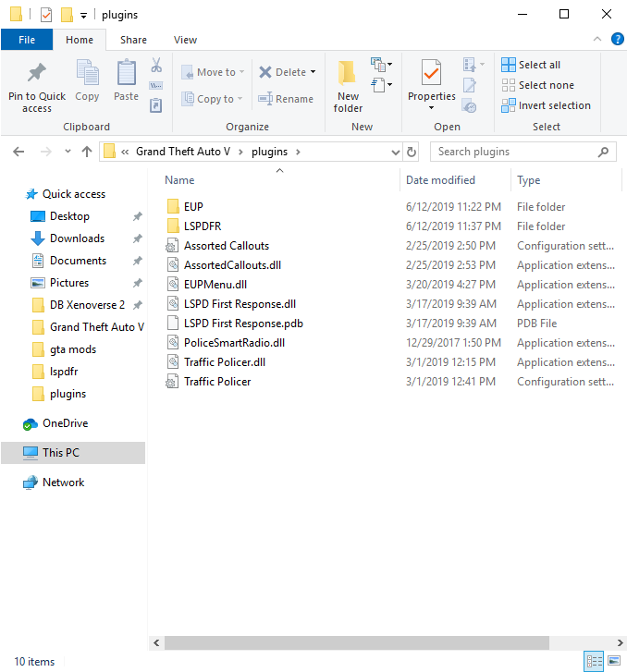Click New folder icon in title bar quick access
Screen dimensions: 627x672
(67, 15)
